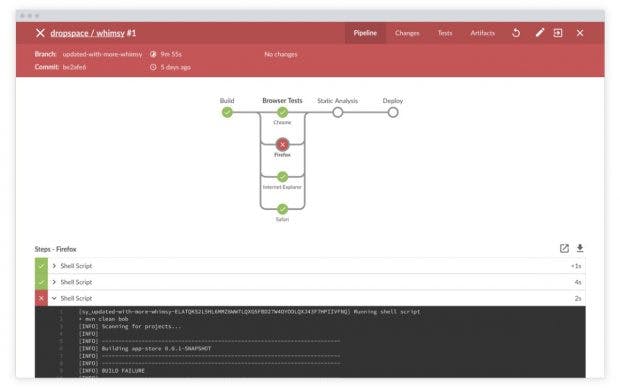Click the Static Analysis stage circle
The width and height of the screenshot is (620, 388).
[338, 112]
